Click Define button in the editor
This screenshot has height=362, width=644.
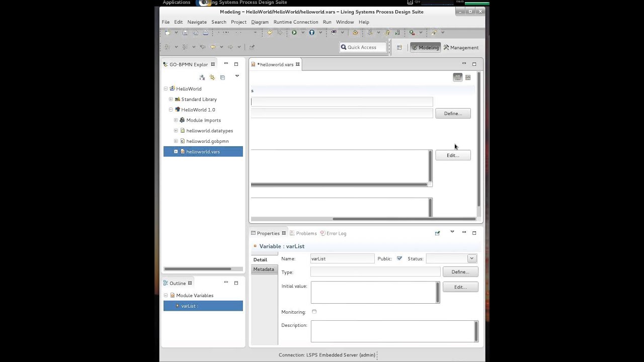click(x=453, y=114)
